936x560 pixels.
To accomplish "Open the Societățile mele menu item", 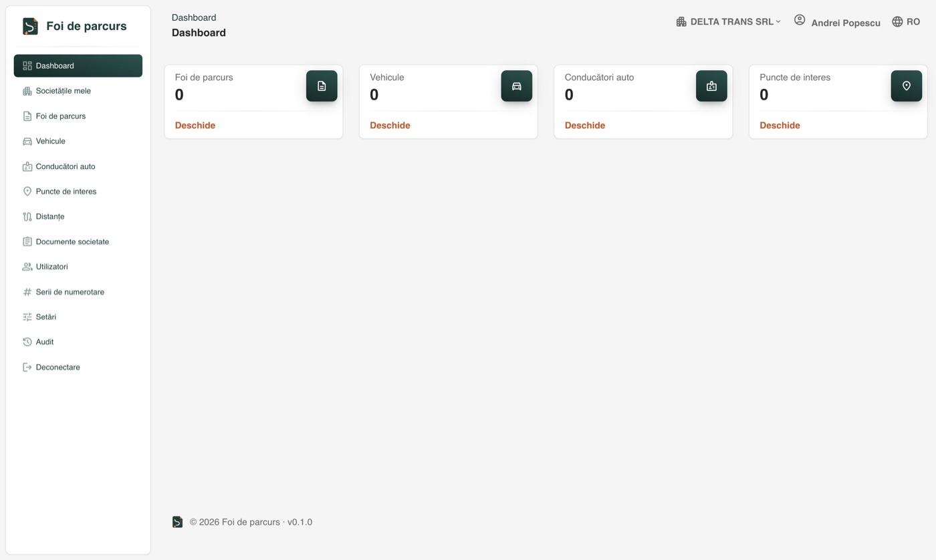I will pos(78,91).
